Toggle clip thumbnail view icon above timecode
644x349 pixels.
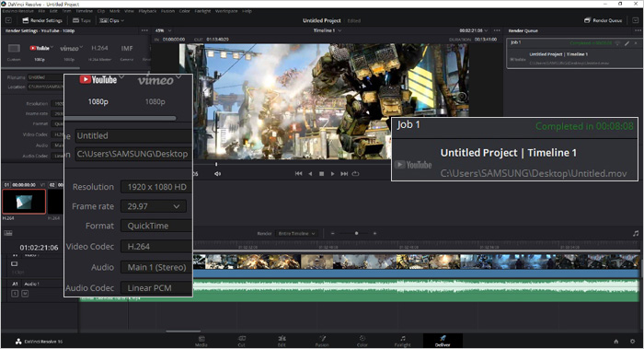[x=7, y=234]
